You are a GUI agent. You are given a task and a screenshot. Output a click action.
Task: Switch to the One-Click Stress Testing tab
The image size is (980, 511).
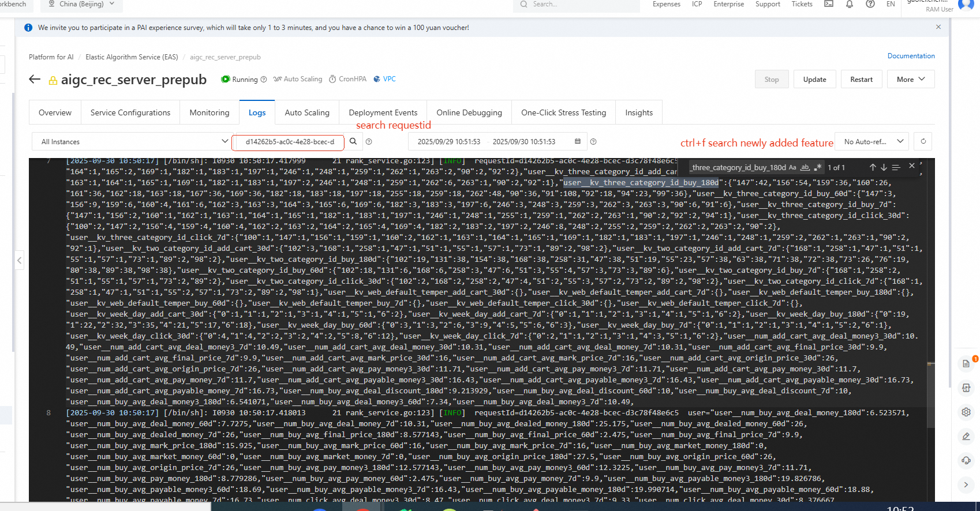[564, 112]
